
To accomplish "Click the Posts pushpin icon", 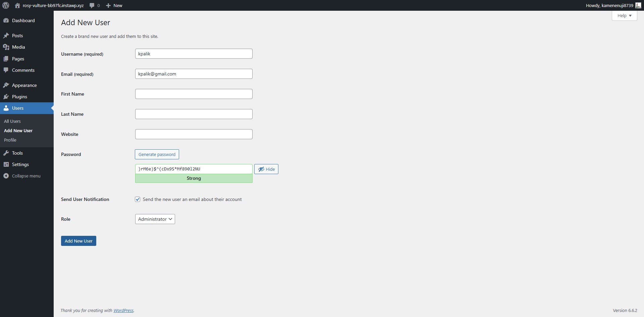I will (x=6, y=36).
